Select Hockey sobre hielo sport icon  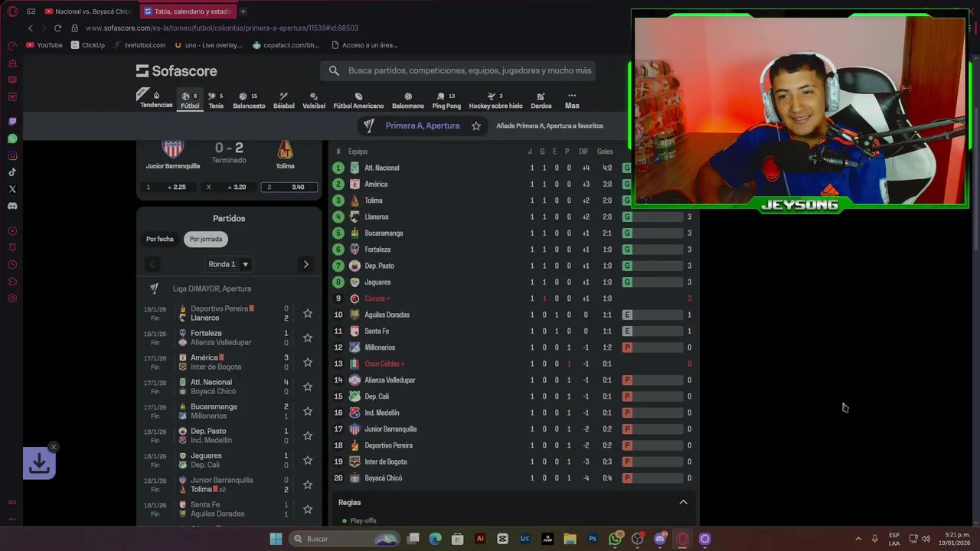tap(495, 101)
